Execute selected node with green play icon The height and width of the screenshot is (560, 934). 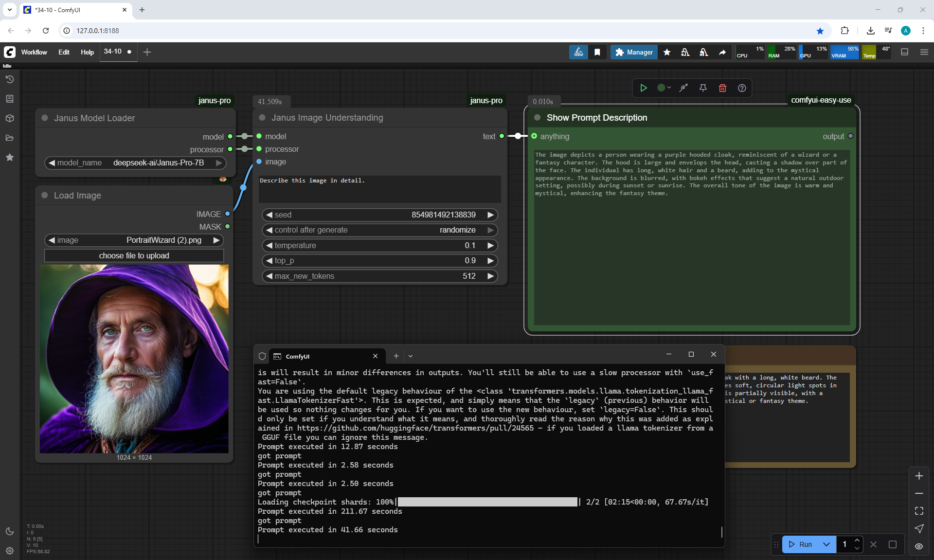click(644, 88)
